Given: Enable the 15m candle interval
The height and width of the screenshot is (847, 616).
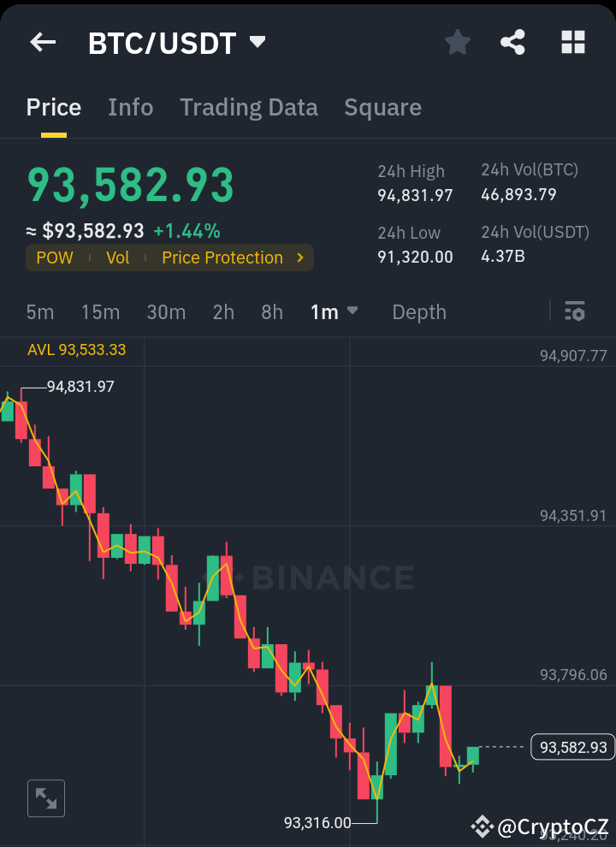Looking at the screenshot, I should (100, 312).
